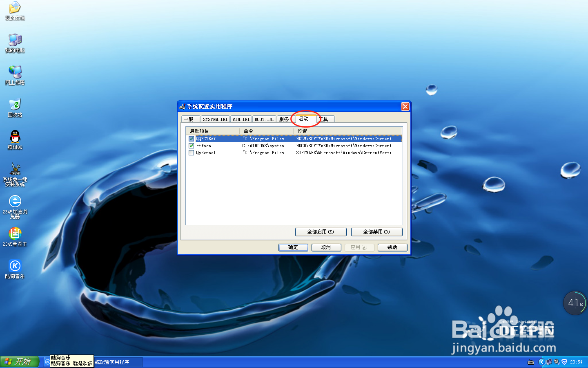
Task: Uncheck the QQPCTRAY startup item checkbox
Action: coord(191,139)
